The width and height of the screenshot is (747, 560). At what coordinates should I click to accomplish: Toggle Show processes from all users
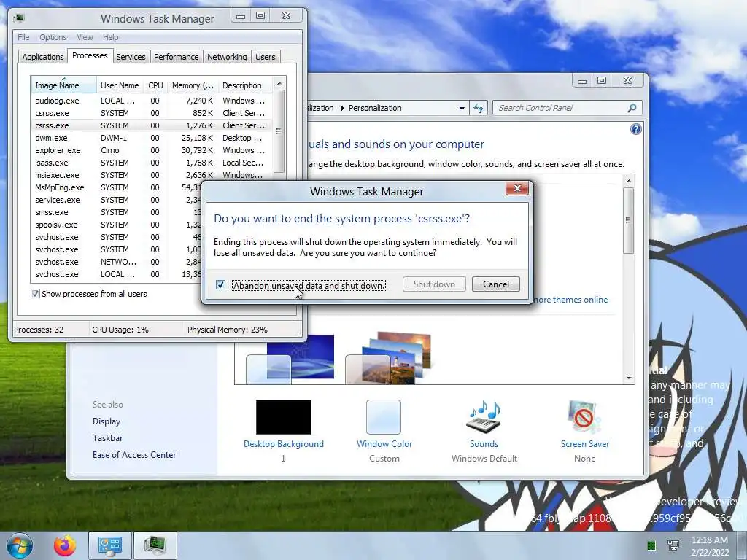(x=35, y=294)
